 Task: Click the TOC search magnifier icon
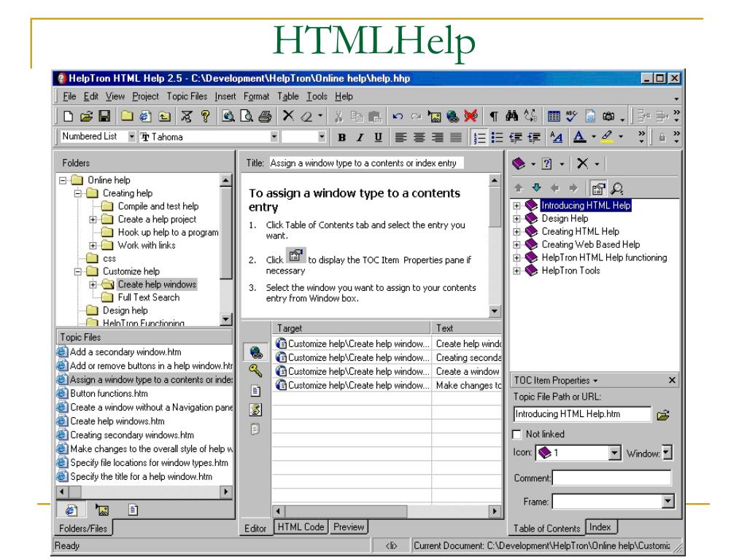617,189
